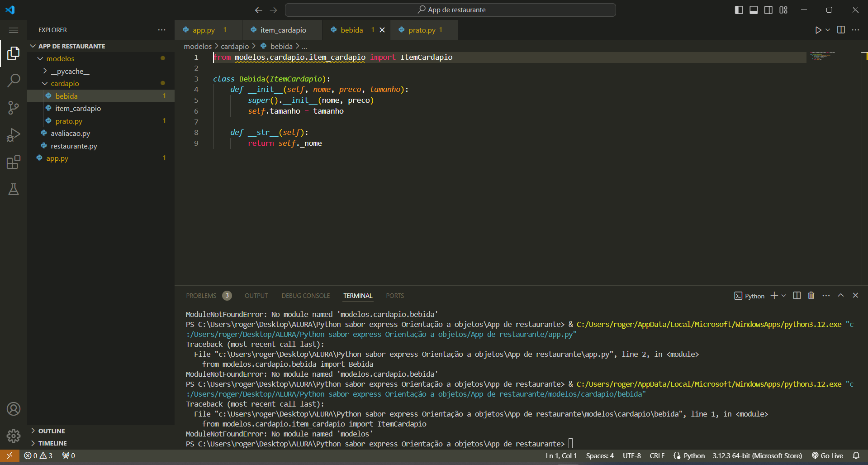Change CRLF end of line sequence
868x465 pixels.
657,455
